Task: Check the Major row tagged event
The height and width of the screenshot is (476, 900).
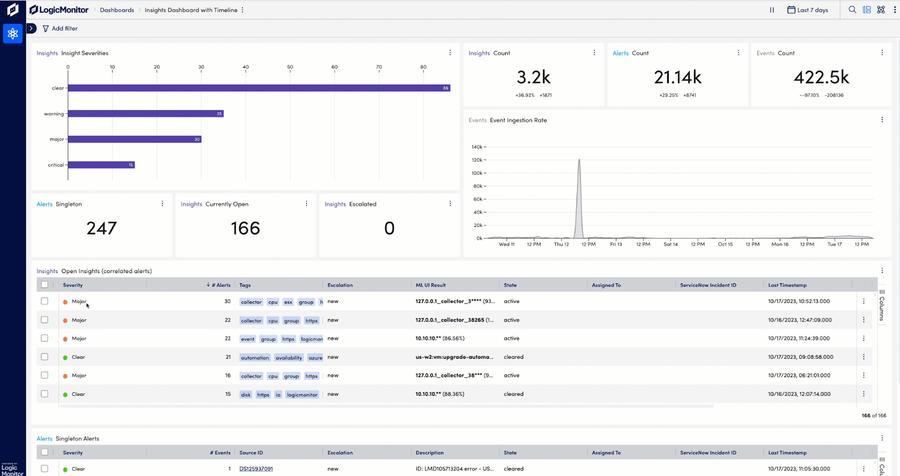Action: coord(44,338)
